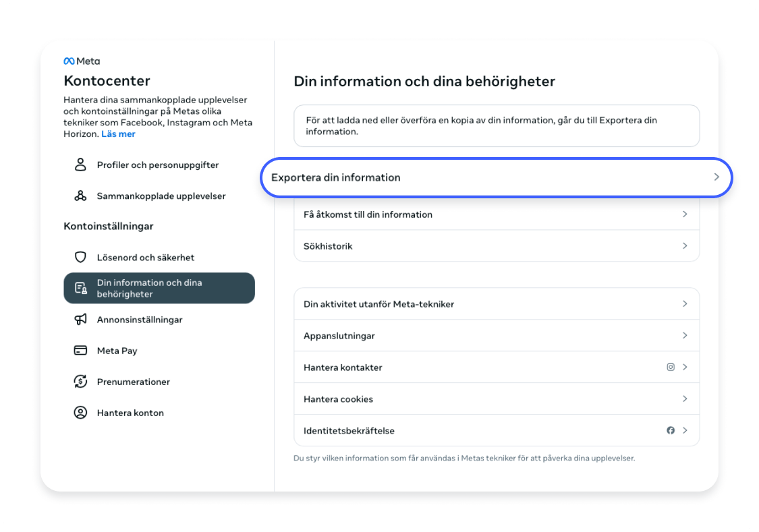Select the Hantera konton profile icon
This screenshot has width=759, height=532.
point(80,412)
